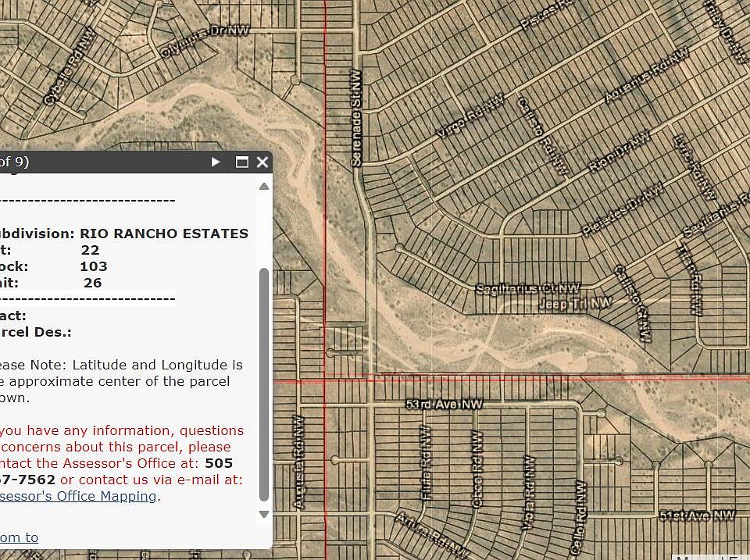Image resolution: width=750 pixels, height=560 pixels.
Task: Click Parcel Des. field label
Action: click(x=36, y=332)
